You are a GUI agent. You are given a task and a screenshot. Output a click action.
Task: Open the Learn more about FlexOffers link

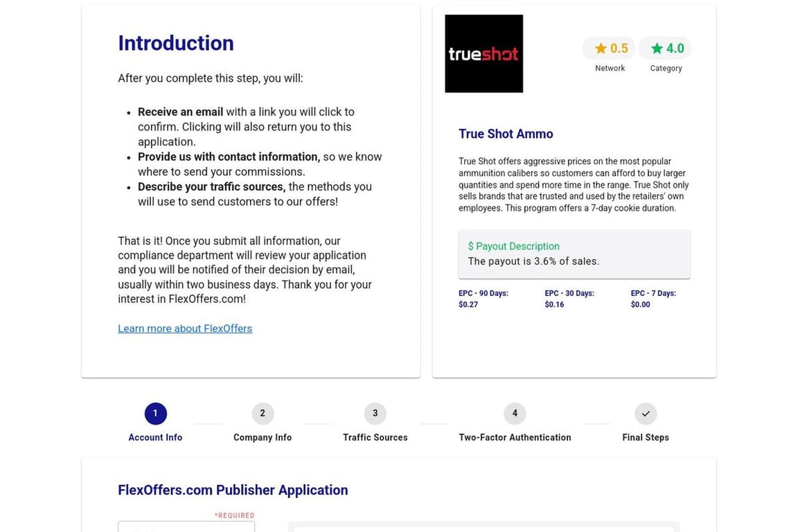click(x=185, y=328)
